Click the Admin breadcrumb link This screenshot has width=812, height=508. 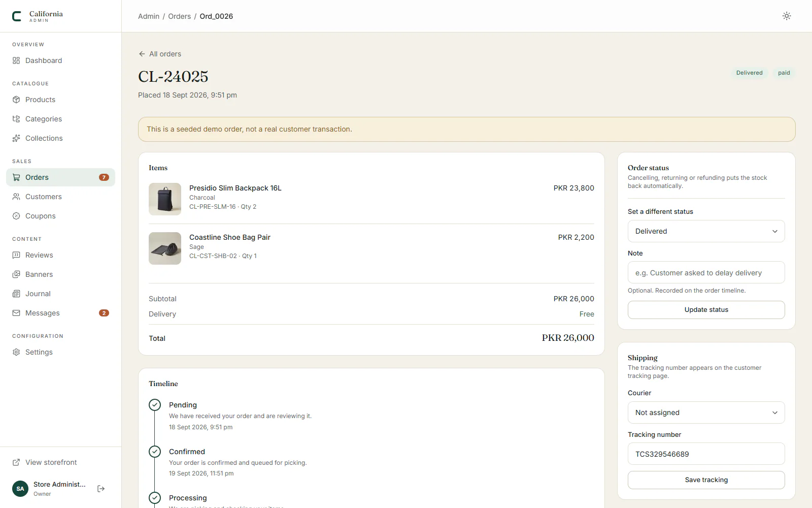[149, 16]
